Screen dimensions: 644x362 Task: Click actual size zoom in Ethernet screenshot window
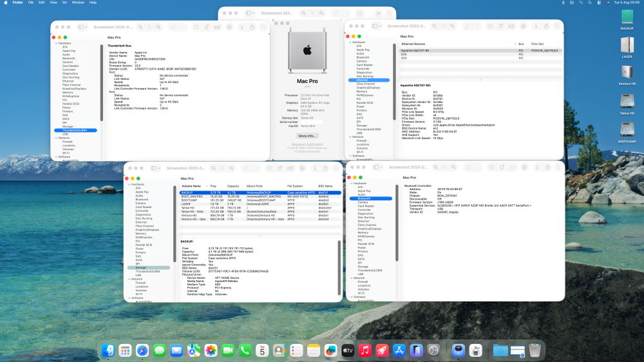click(443, 26)
